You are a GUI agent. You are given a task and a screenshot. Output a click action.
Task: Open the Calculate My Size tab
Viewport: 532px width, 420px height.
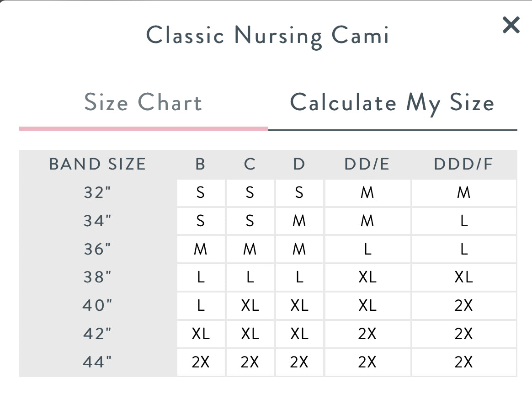click(392, 102)
